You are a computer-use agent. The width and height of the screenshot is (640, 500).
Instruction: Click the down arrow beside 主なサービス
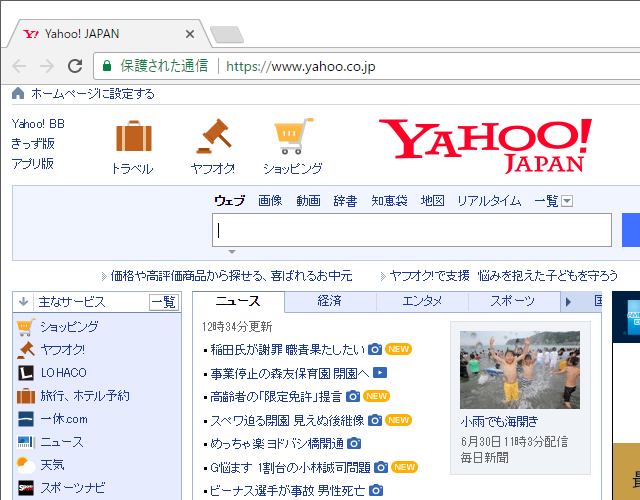(23, 302)
